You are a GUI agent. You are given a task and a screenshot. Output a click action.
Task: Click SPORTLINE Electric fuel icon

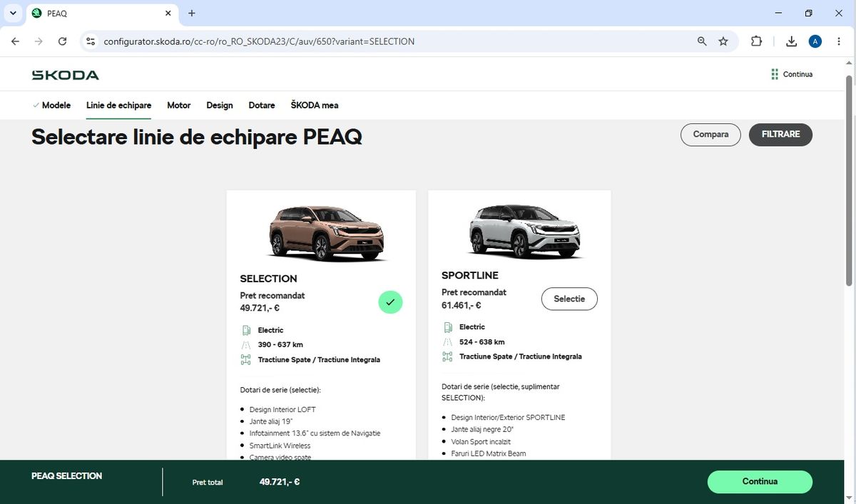coord(448,327)
